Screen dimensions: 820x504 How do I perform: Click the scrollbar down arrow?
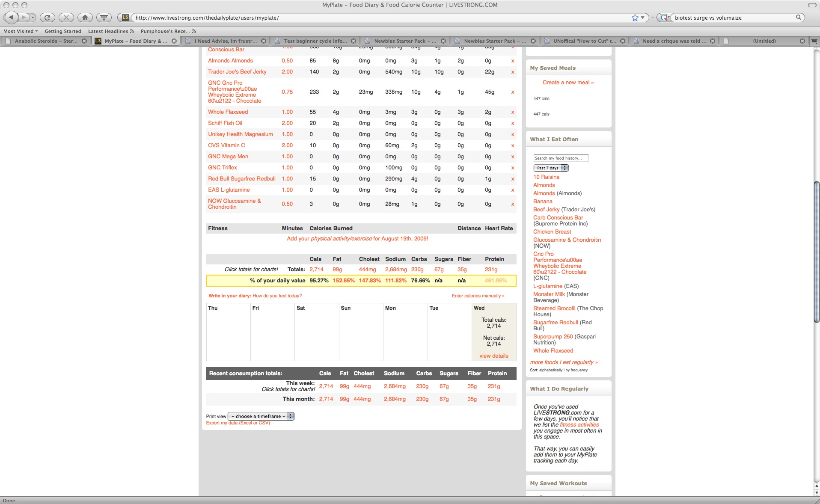pyautogui.click(x=816, y=492)
